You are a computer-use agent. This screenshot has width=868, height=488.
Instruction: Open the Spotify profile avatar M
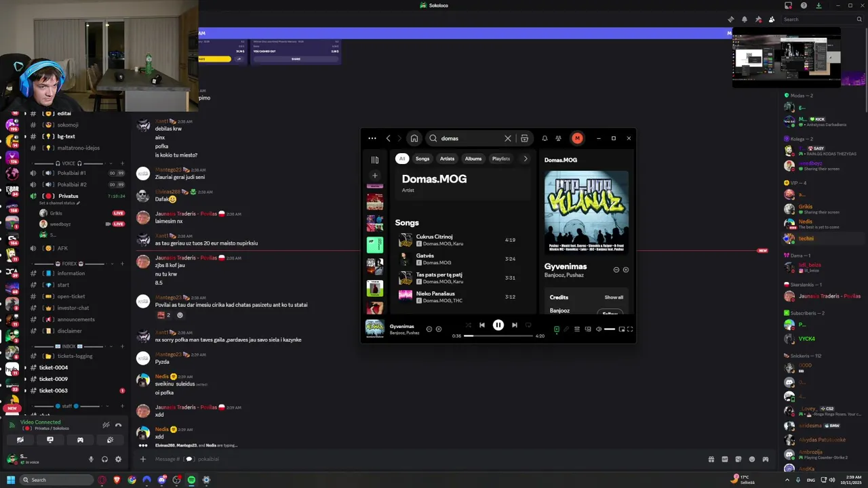(577, 138)
